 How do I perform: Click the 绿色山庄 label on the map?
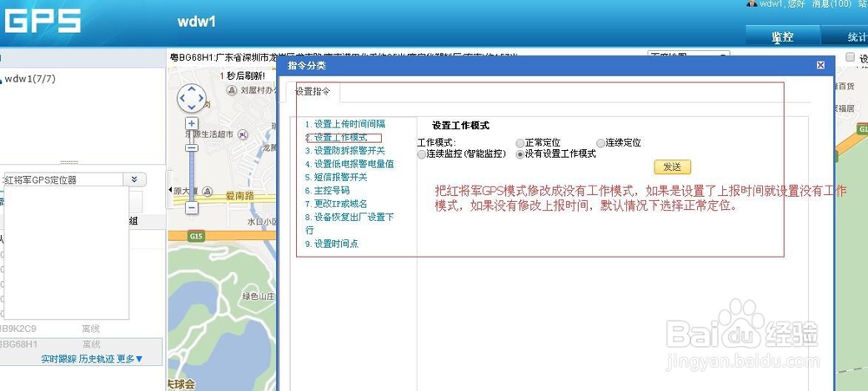258,297
